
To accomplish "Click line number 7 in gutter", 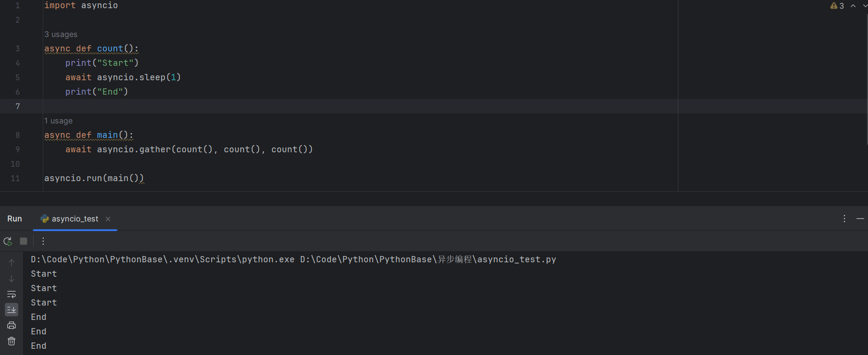I will tap(18, 106).
